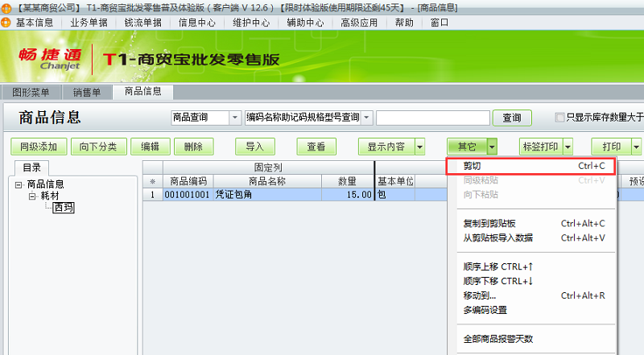Open the 基本信息 menu
Screen dimensions: 644x355
(x=35, y=23)
